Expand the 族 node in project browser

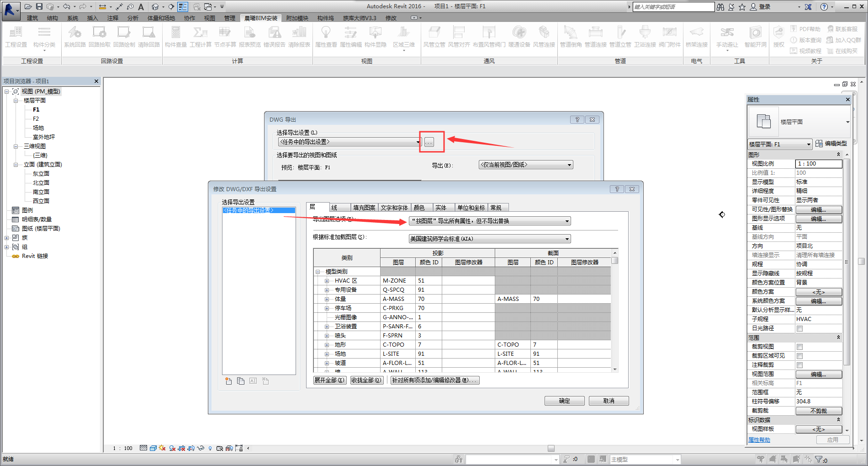(x=6, y=238)
